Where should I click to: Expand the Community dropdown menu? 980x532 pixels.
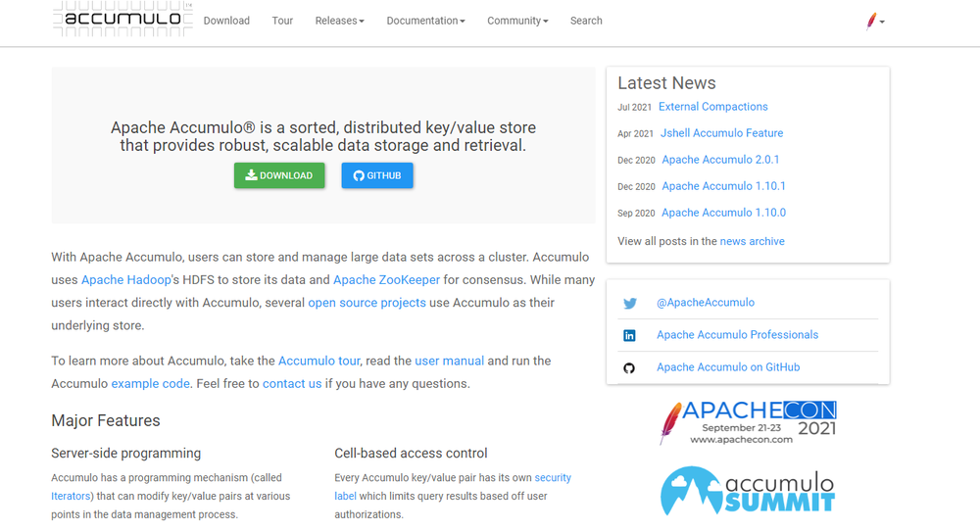pos(517,21)
